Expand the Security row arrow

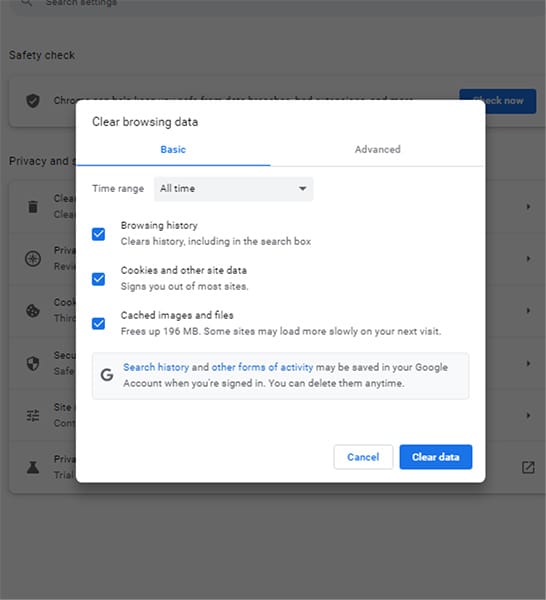[x=528, y=363]
